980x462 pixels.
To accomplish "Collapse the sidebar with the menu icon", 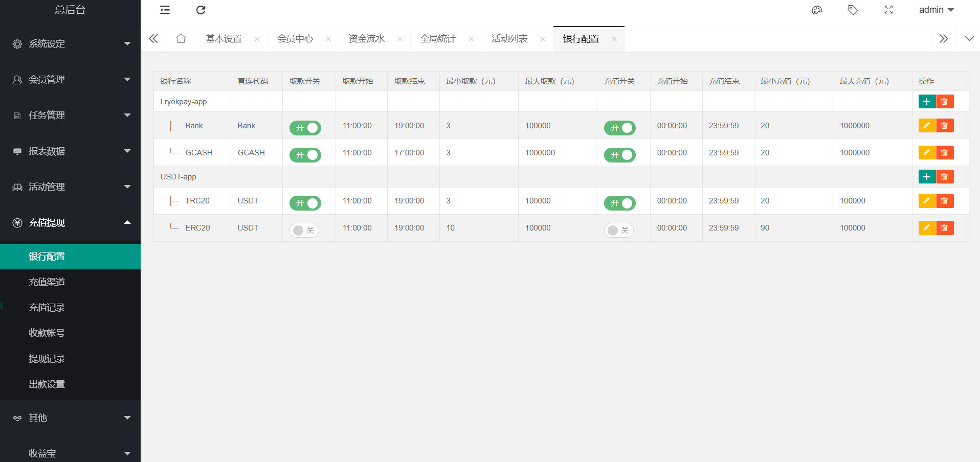I will [x=165, y=10].
